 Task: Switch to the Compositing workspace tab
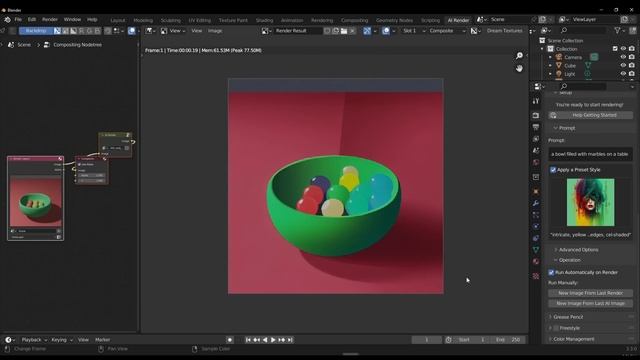click(x=354, y=20)
